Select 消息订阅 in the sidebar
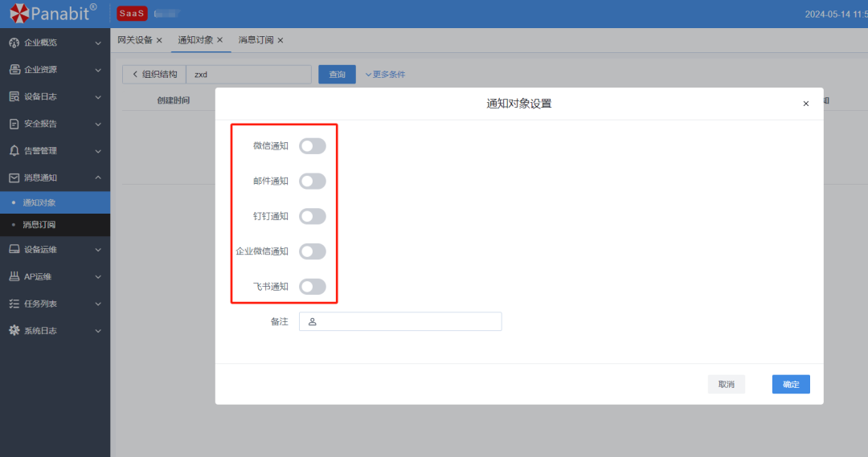The image size is (868, 457). tap(55, 225)
